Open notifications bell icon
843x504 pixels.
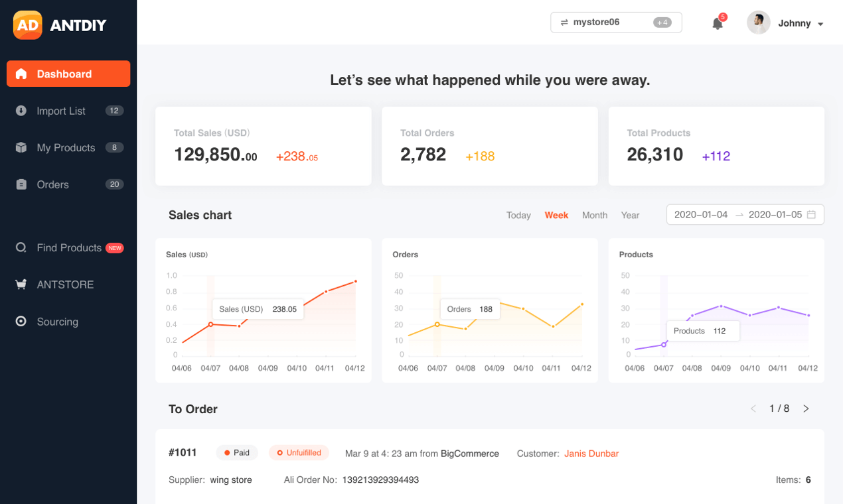(x=718, y=24)
